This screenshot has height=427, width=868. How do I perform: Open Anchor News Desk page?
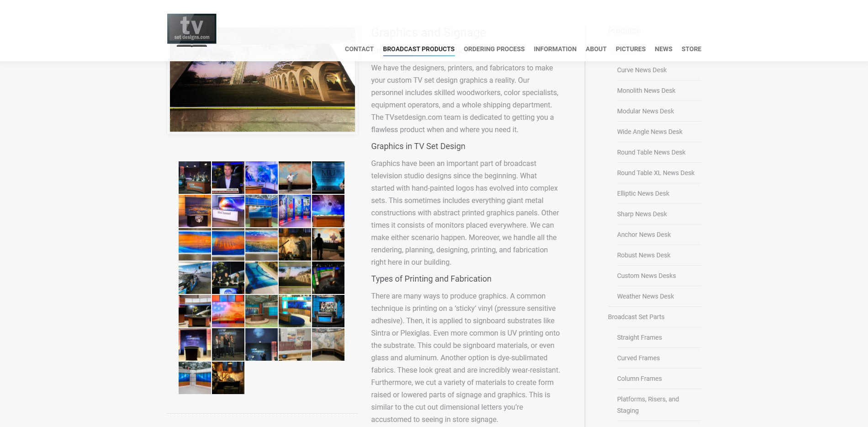(644, 235)
